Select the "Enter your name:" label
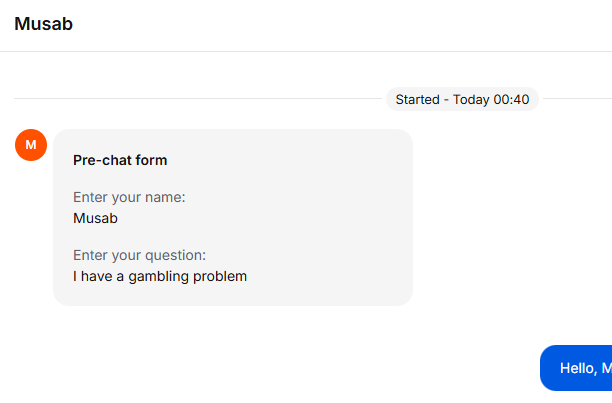The image size is (612, 403). click(x=129, y=197)
